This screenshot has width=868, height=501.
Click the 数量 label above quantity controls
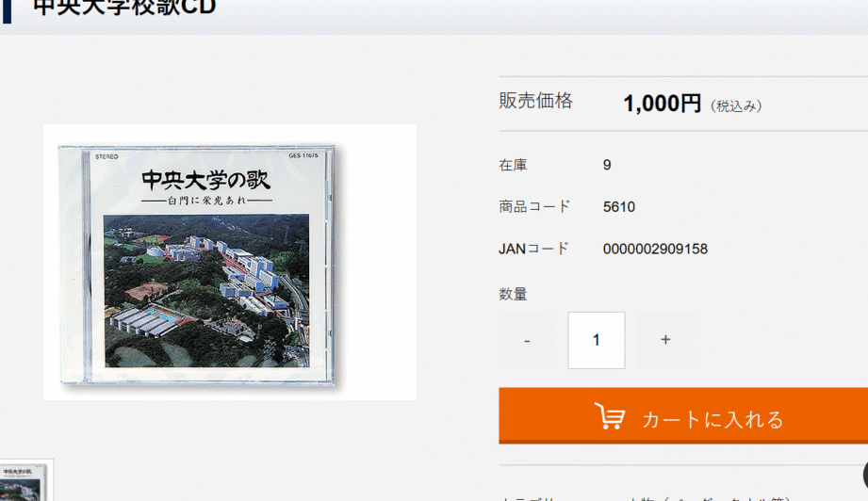coord(513,294)
